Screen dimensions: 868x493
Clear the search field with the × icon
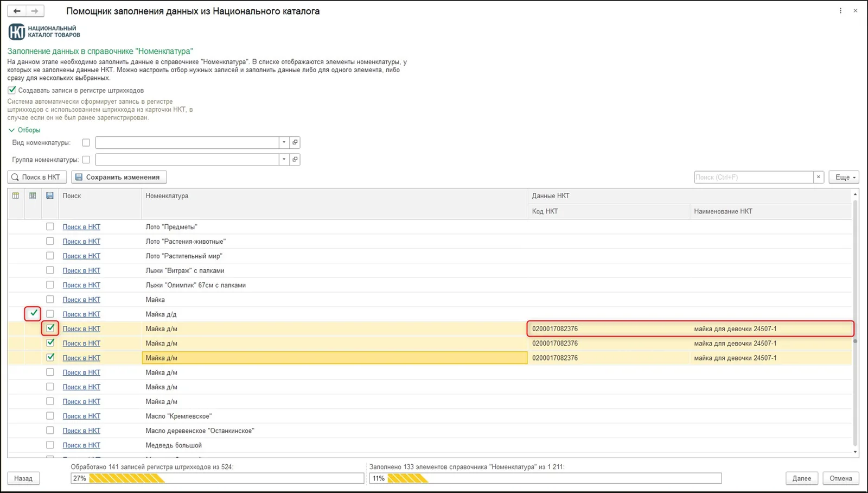[819, 177]
